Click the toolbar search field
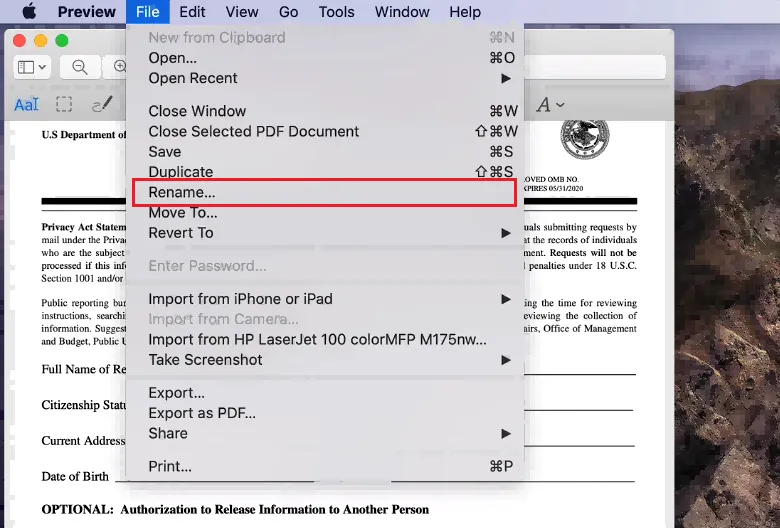780x528 pixels. click(x=594, y=67)
